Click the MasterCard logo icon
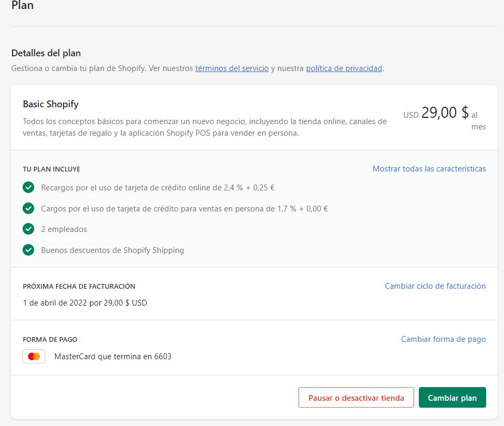 point(34,357)
